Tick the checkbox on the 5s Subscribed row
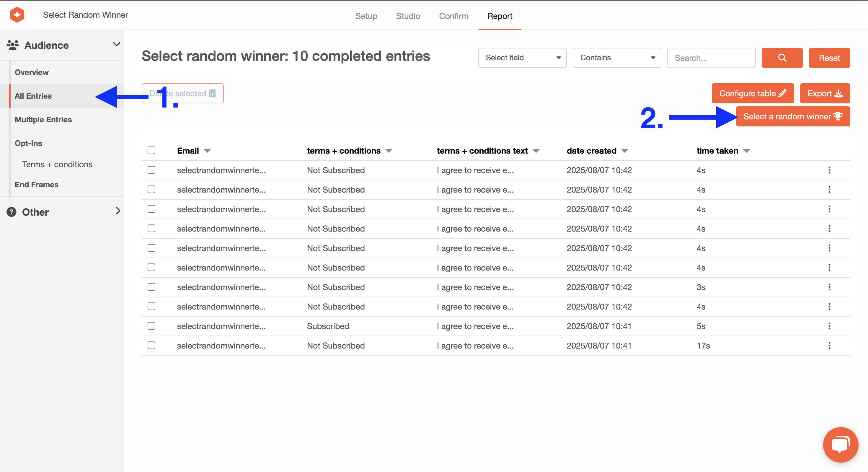 coord(151,326)
